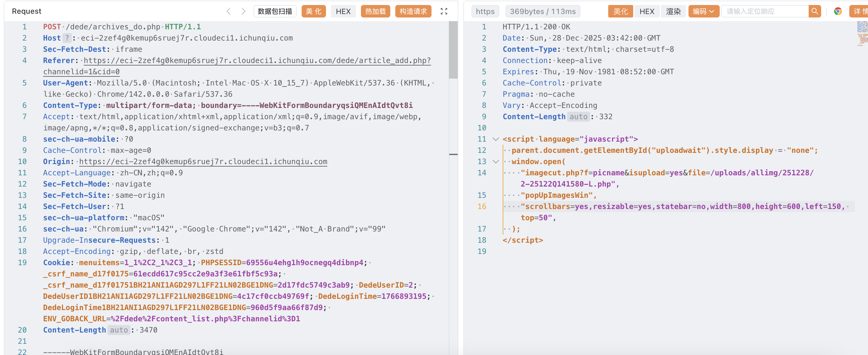Image resolution: width=868 pixels, height=355 pixels.
Task: Toggle 美化 beautify in the response panel
Action: 620,12
